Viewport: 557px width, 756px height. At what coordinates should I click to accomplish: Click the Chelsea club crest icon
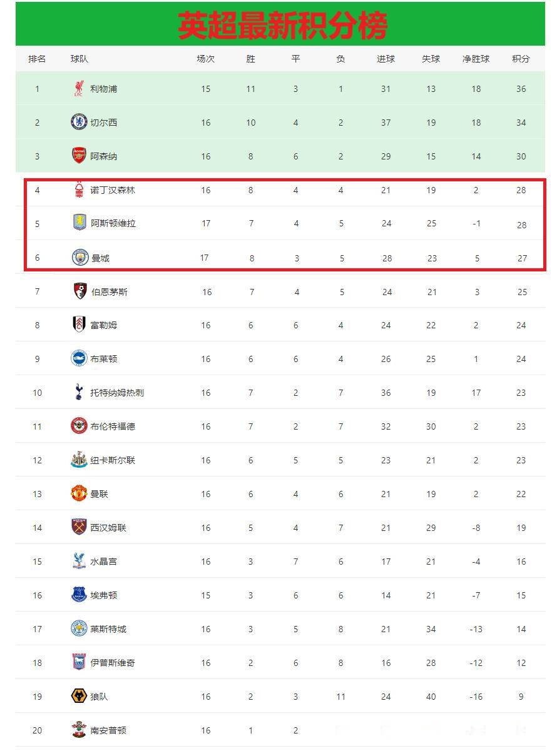[x=79, y=122]
